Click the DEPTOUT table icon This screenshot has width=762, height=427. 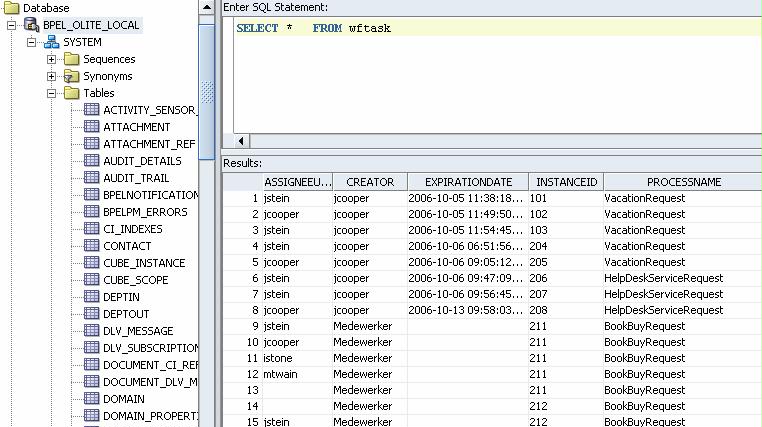pos(91,313)
